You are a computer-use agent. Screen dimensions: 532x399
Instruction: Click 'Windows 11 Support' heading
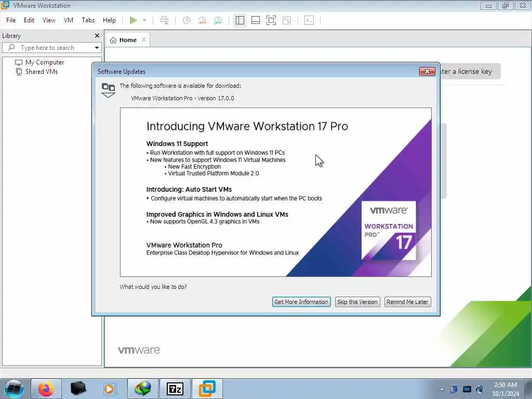coord(177,144)
